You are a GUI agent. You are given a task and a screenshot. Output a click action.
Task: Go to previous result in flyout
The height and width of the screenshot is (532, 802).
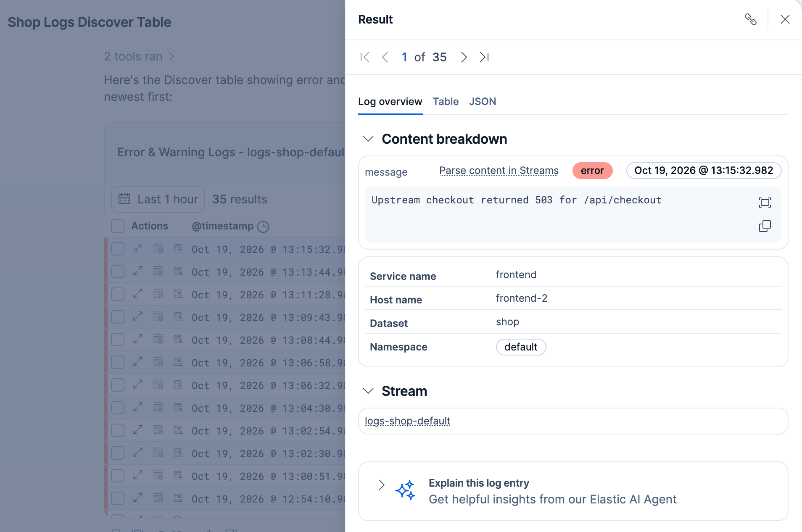point(385,57)
